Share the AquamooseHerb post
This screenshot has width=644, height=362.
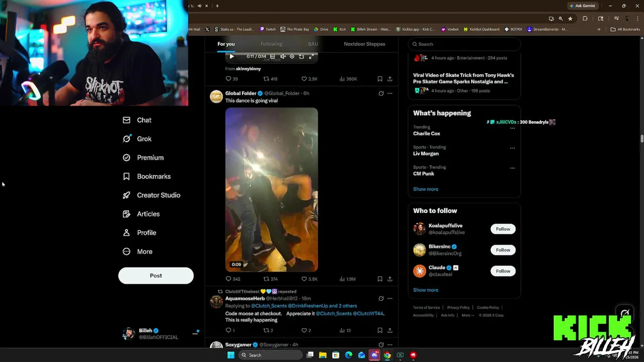[390, 330]
